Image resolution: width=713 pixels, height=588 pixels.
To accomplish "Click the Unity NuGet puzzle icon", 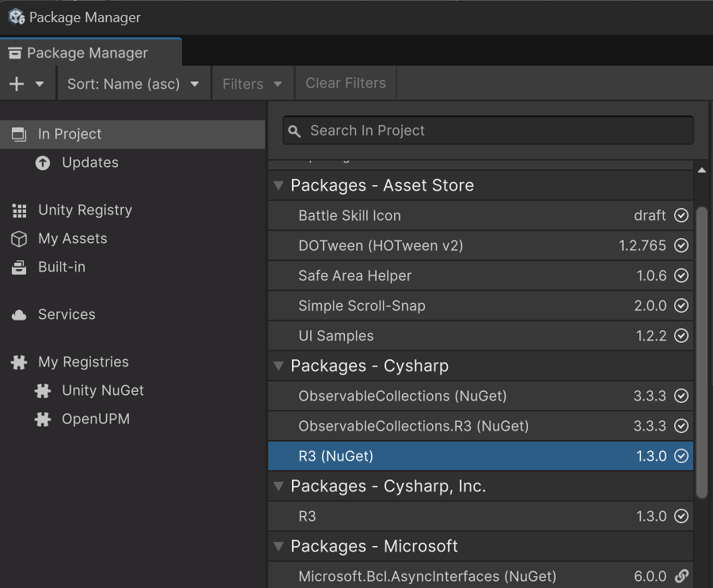I will [x=43, y=391].
